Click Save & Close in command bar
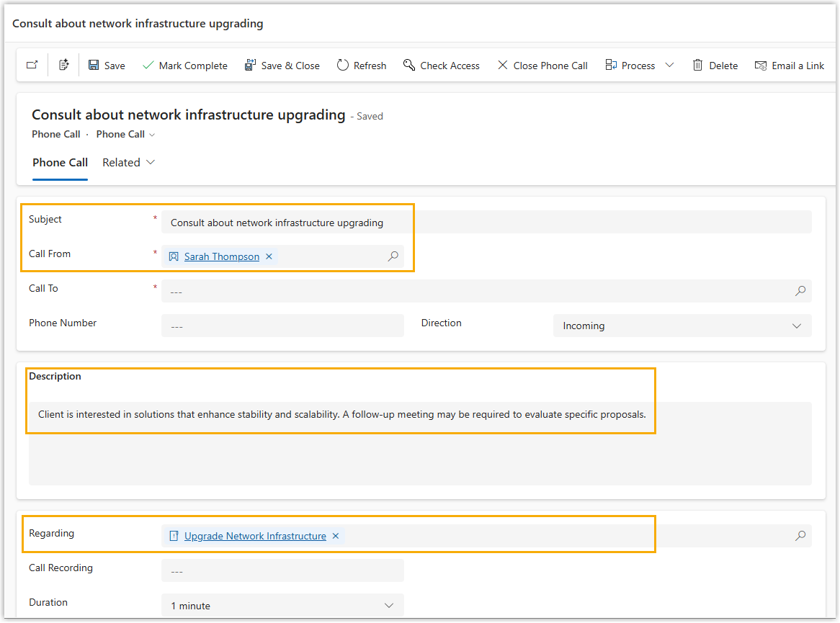 pyautogui.click(x=282, y=66)
